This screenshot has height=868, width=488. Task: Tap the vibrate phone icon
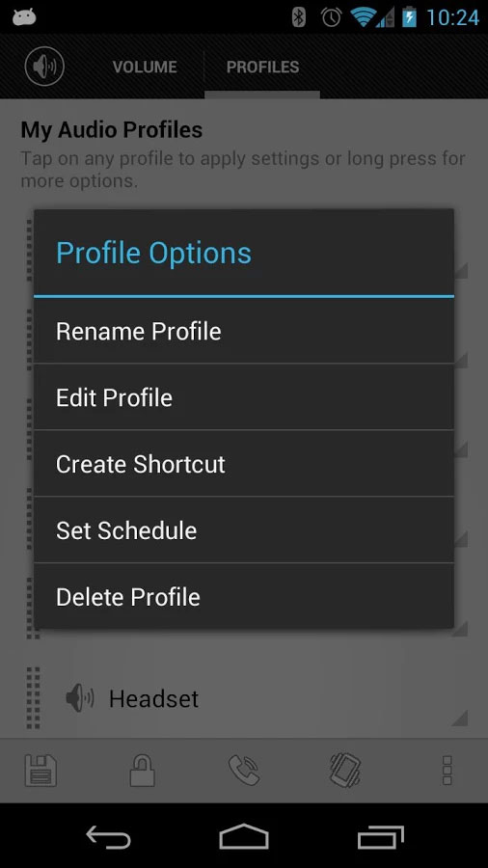(x=345, y=770)
